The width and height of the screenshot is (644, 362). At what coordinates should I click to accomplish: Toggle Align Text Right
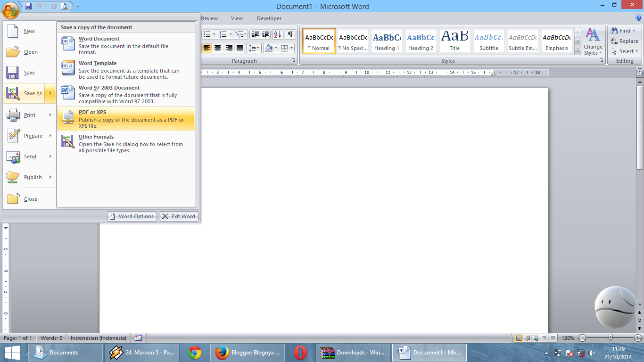(229, 48)
